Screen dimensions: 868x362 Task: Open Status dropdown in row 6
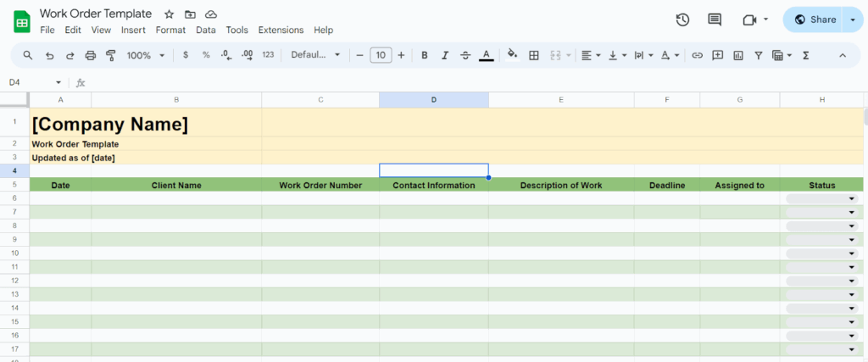pyautogui.click(x=851, y=198)
